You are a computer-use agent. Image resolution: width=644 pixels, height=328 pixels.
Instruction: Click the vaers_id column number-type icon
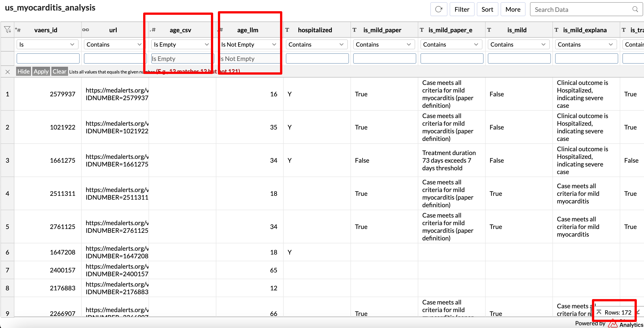18,30
